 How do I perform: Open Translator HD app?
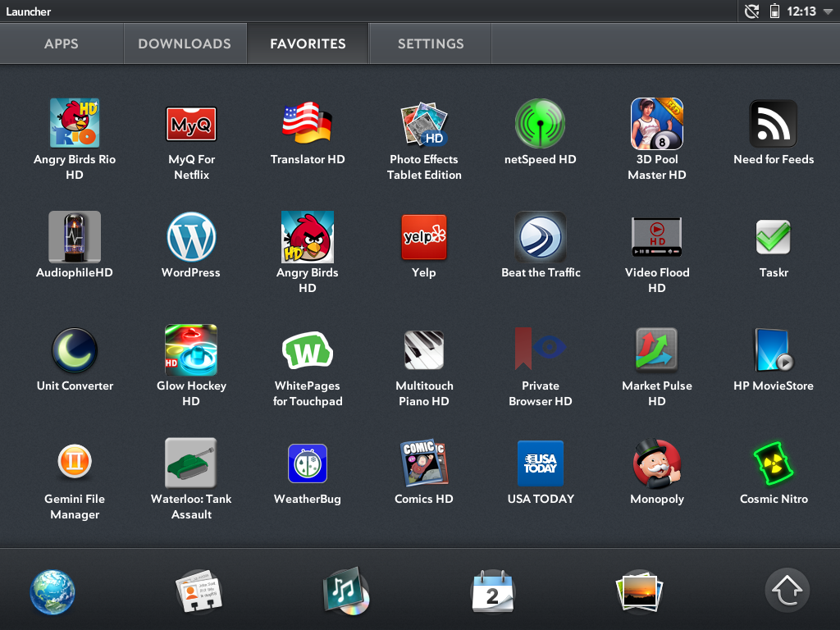[308, 123]
